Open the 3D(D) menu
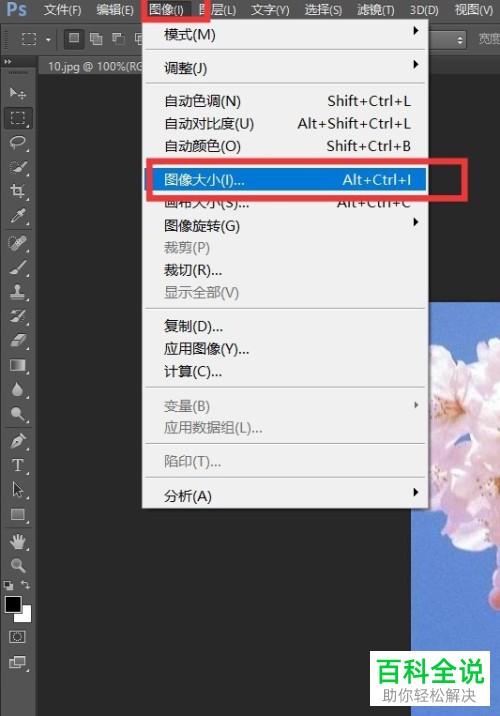 coord(424,10)
